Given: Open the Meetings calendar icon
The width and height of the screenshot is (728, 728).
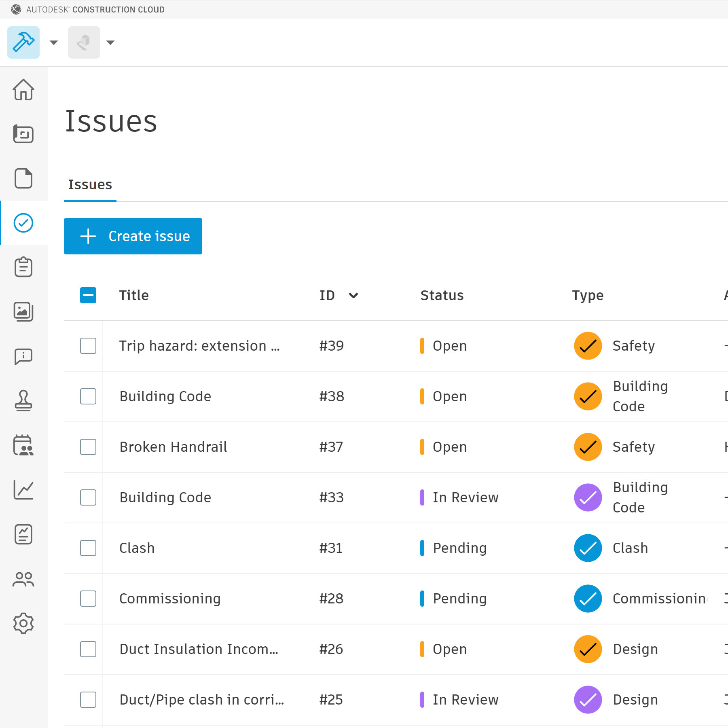Looking at the screenshot, I should click(23, 445).
